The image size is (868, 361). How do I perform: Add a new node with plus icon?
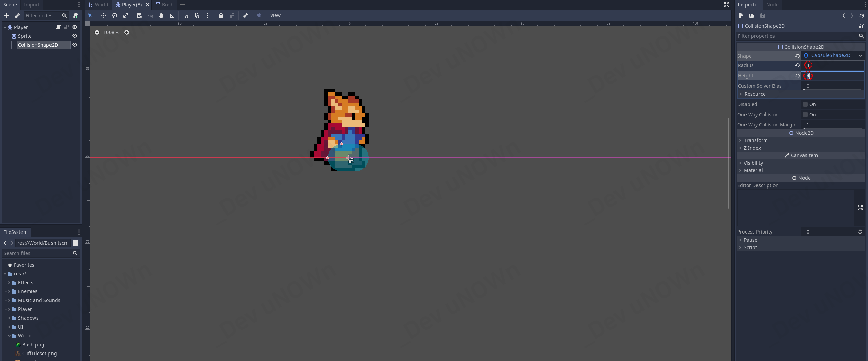tap(6, 16)
